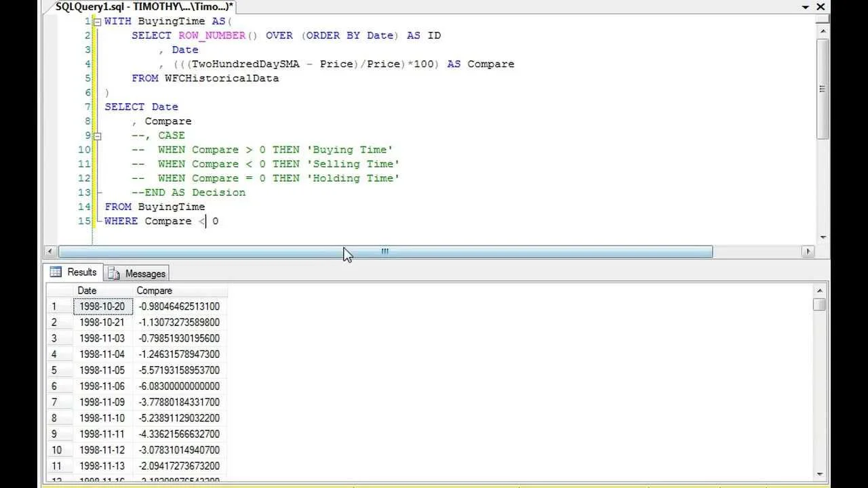Click editor horizontal scrollbar left arrow
The width and height of the screenshot is (868, 488).
50,251
